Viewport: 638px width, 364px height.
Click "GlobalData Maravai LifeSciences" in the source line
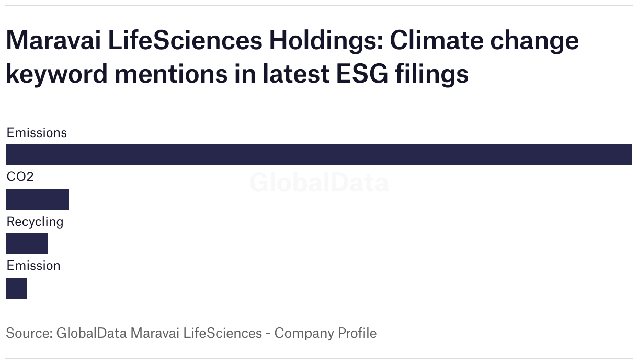coord(159,333)
